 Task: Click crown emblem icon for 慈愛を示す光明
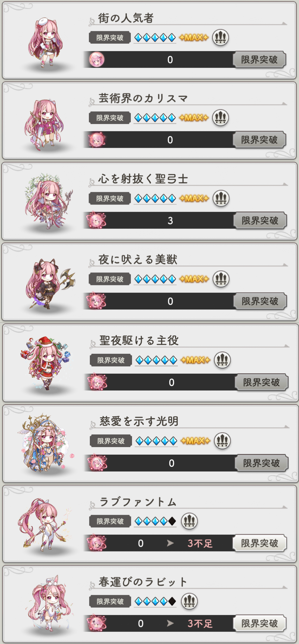(222, 441)
